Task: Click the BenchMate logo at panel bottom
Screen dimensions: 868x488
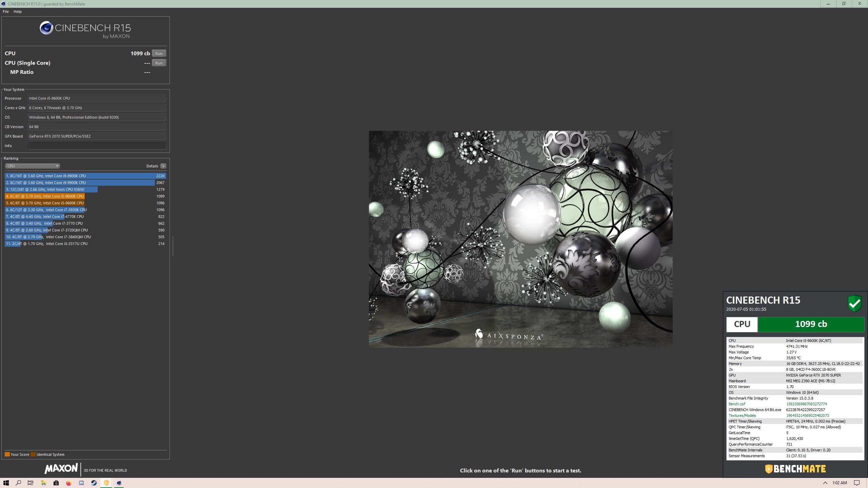Action: [x=795, y=469]
